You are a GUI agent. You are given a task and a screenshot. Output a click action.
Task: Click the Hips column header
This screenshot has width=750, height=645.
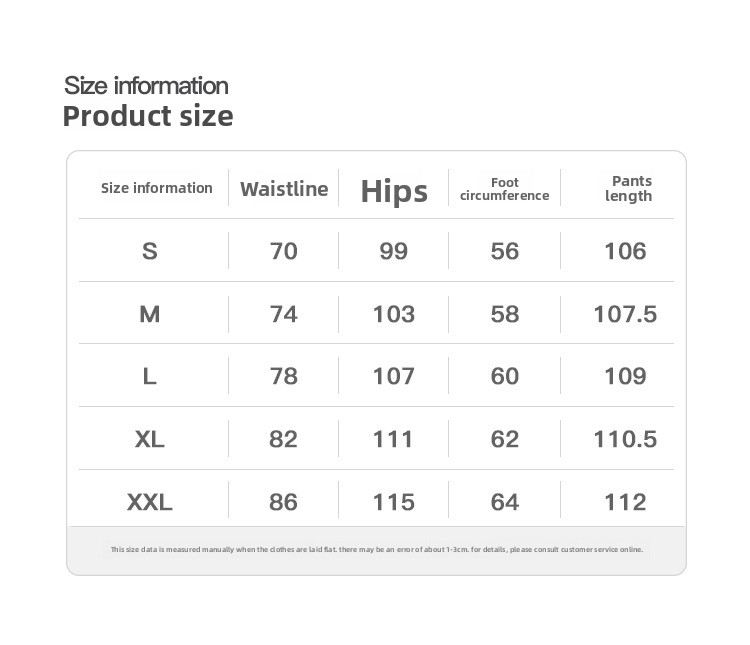point(394,191)
